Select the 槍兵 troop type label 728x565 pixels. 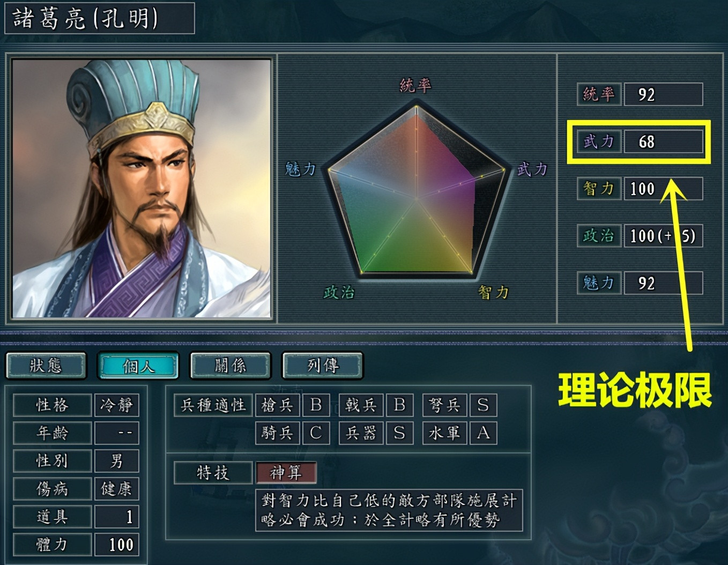click(x=277, y=405)
